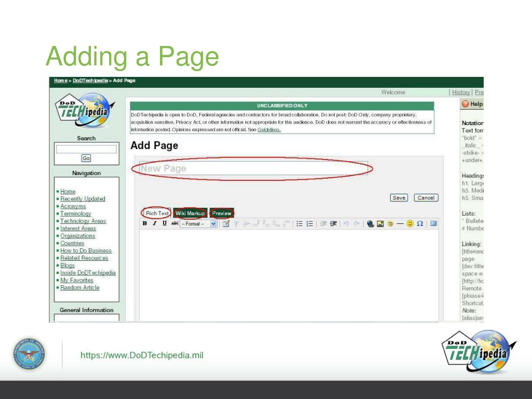
Task: Toggle underline formatting in editor toolbar
Action: tap(165, 223)
